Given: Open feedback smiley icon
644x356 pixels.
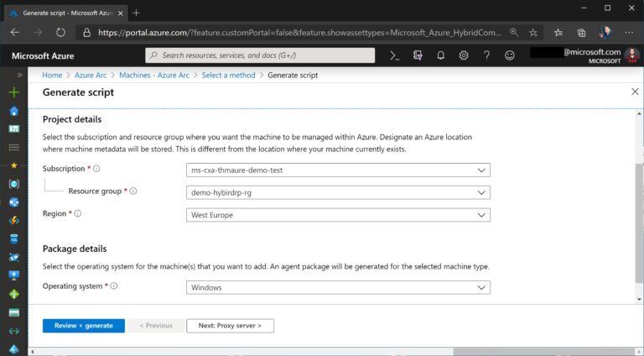Looking at the screenshot, I should [x=510, y=55].
